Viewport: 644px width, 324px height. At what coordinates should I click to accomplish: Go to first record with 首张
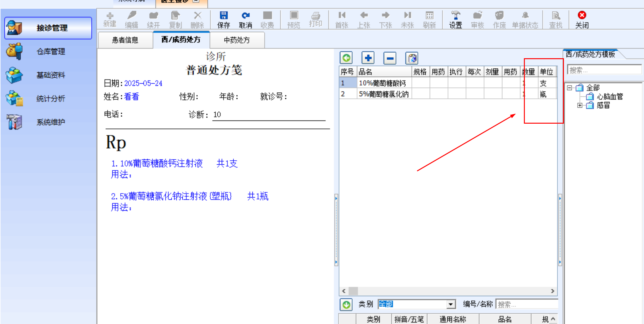(342, 20)
